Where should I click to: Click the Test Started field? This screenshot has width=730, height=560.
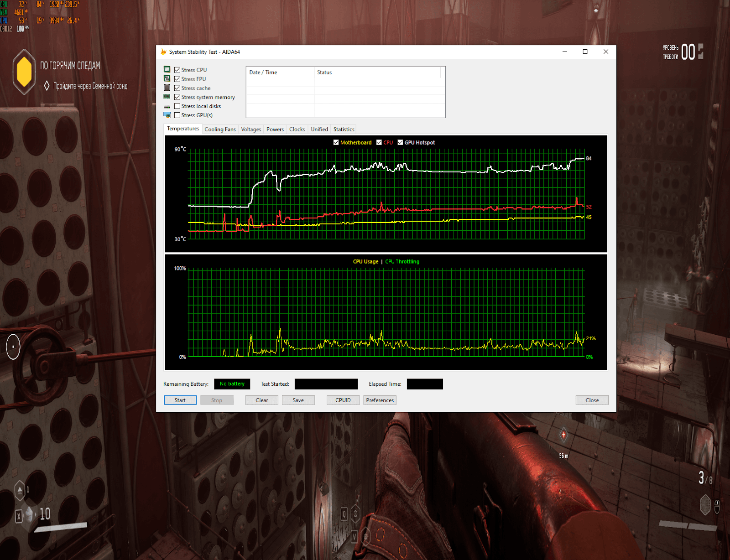pos(326,384)
